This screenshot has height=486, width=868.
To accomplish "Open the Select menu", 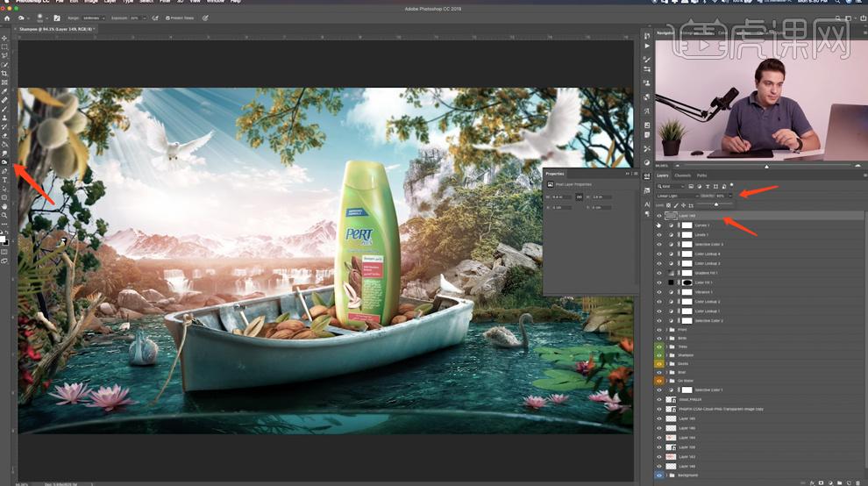I will point(146,2).
